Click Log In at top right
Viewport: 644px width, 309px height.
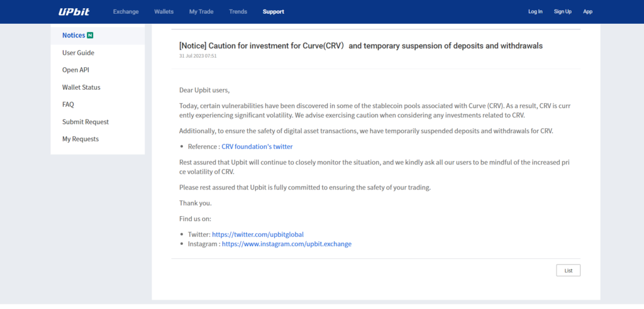535,12
